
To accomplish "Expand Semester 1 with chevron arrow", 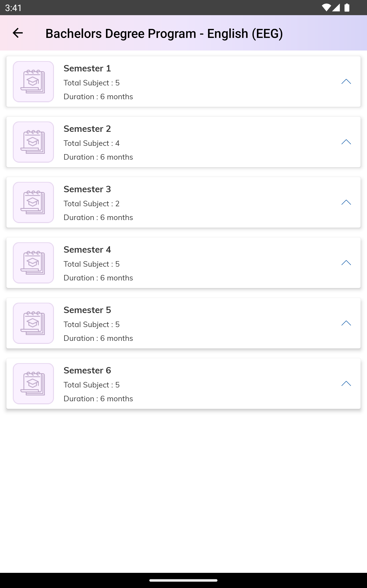I will pyautogui.click(x=346, y=82).
